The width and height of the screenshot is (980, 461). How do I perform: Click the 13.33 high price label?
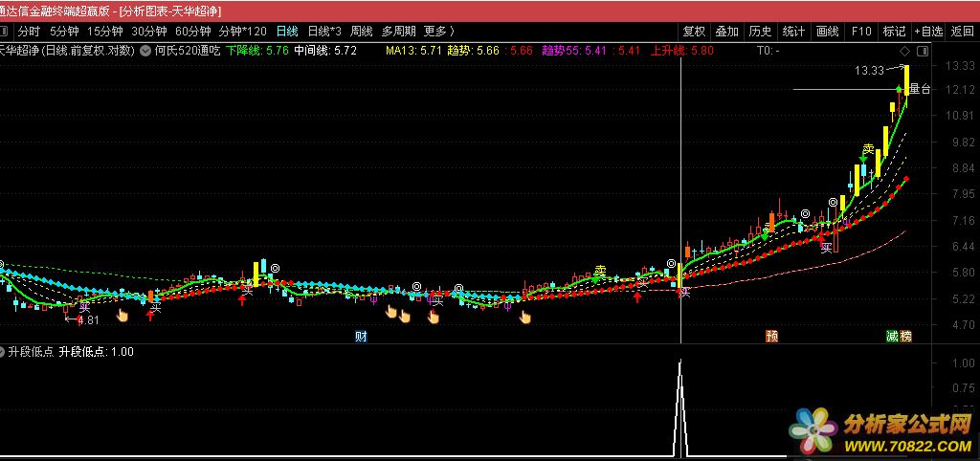click(869, 70)
